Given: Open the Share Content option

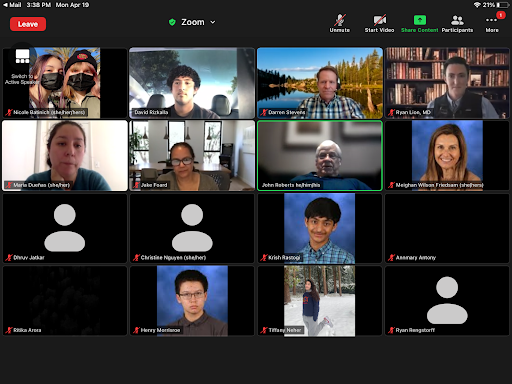Looking at the screenshot, I should [420, 24].
